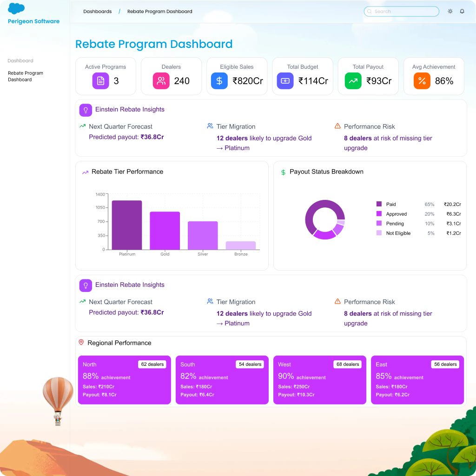Click the Rebate Program Dashboard breadcrumb
This screenshot has height=476, width=476.
tap(159, 11)
